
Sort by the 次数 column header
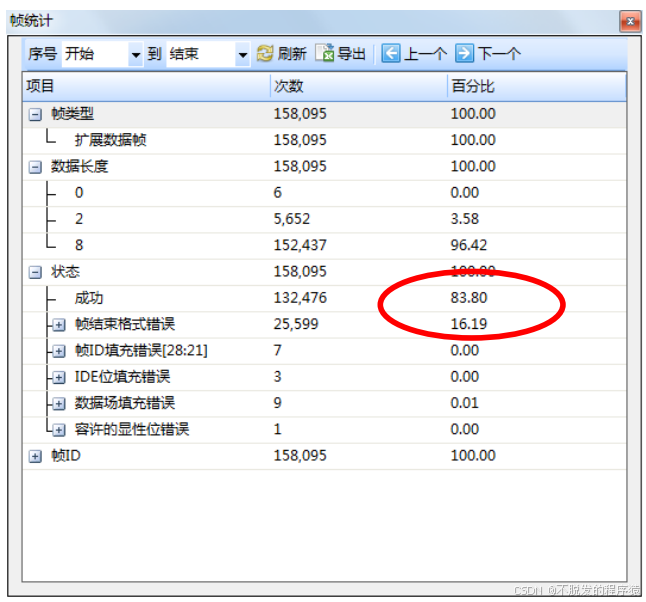coord(359,87)
